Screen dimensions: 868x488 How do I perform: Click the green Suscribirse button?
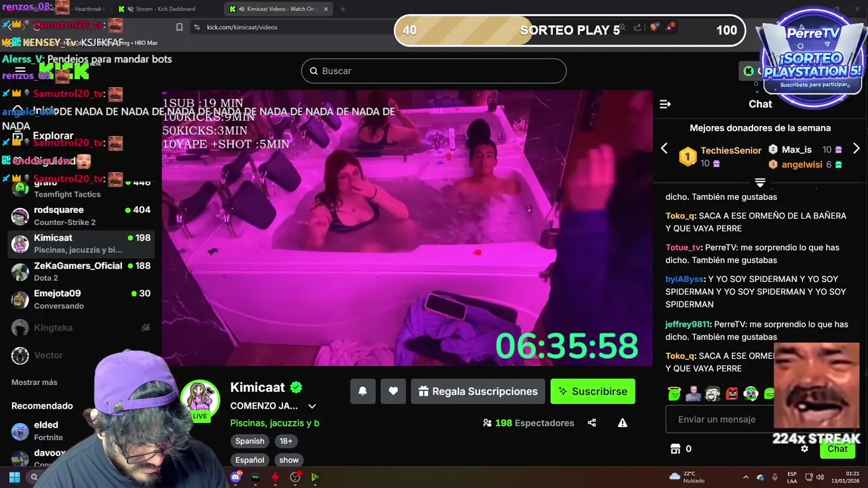coord(593,391)
